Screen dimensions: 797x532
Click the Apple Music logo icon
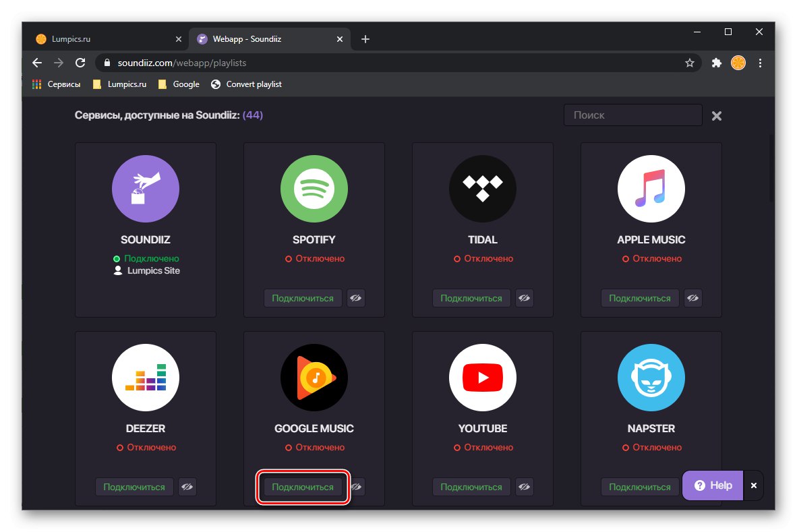coord(651,189)
